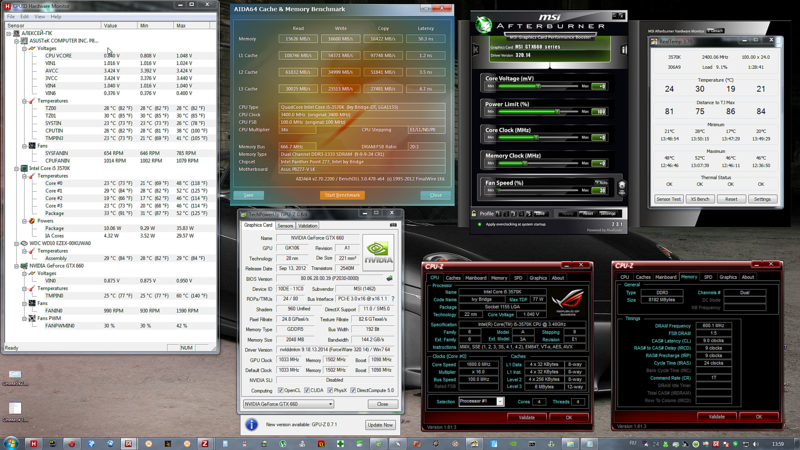
Task: Click Start Benchmark in AIDA64
Action: click(342, 195)
